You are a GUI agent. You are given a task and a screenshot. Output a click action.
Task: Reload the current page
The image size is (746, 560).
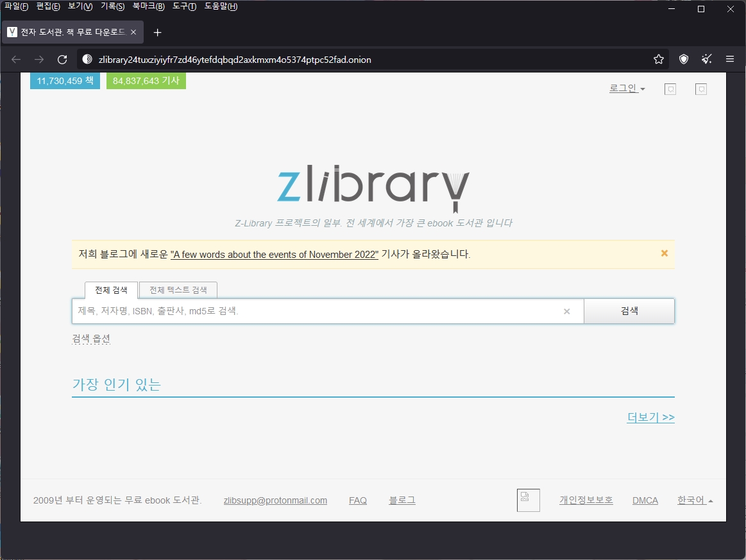point(62,60)
